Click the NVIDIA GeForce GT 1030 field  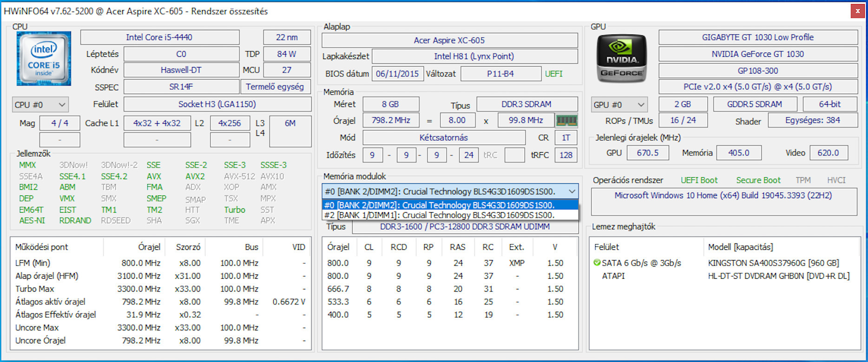point(758,54)
